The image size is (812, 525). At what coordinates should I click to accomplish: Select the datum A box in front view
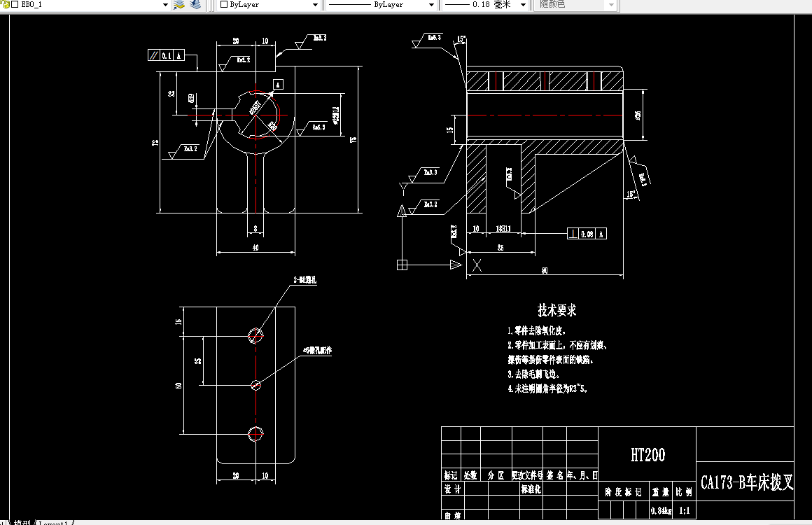[278, 85]
